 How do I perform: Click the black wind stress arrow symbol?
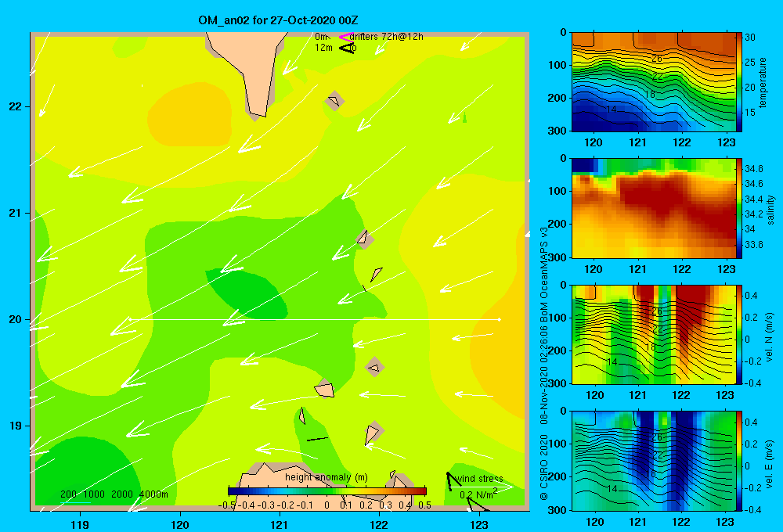pyautogui.click(x=453, y=481)
